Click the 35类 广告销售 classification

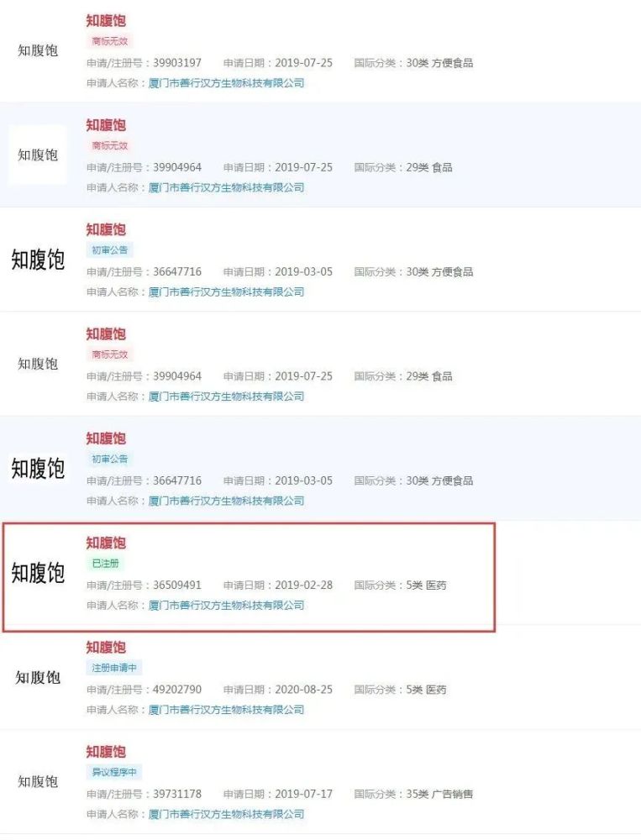[439, 794]
